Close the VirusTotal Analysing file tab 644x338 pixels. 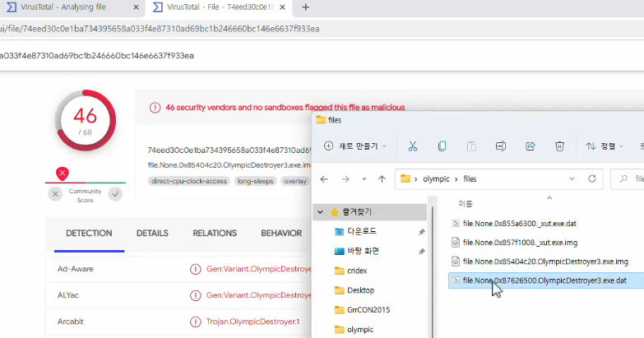tap(136, 7)
